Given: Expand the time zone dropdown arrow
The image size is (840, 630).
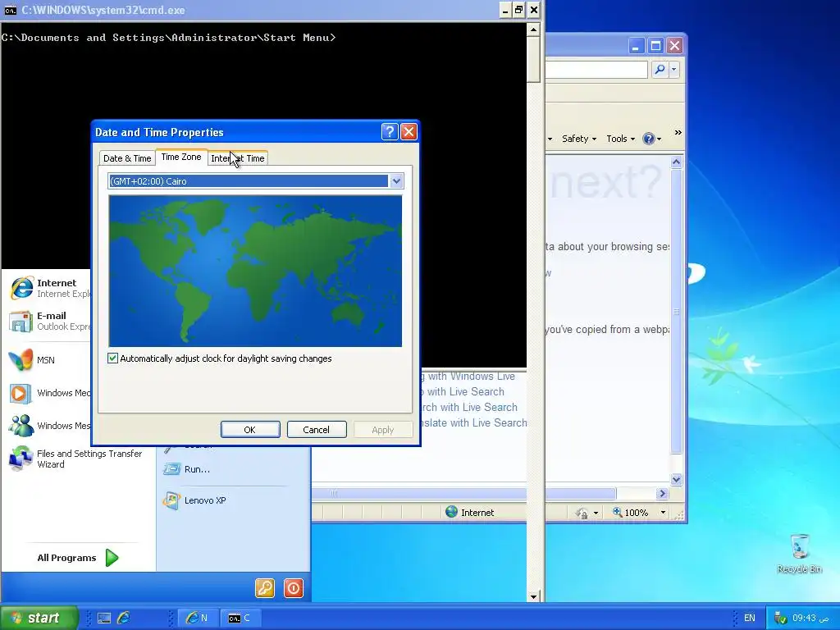Looking at the screenshot, I should point(396,181).
